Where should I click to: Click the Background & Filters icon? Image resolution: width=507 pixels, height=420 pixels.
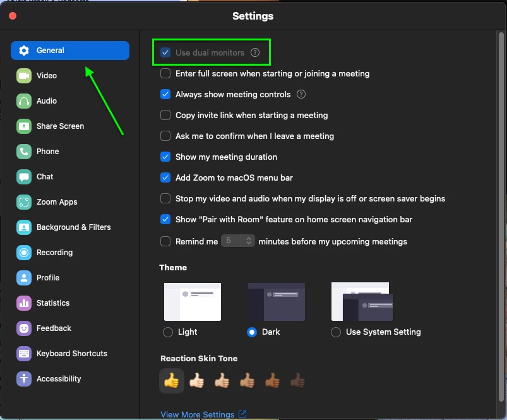point(24,227)
